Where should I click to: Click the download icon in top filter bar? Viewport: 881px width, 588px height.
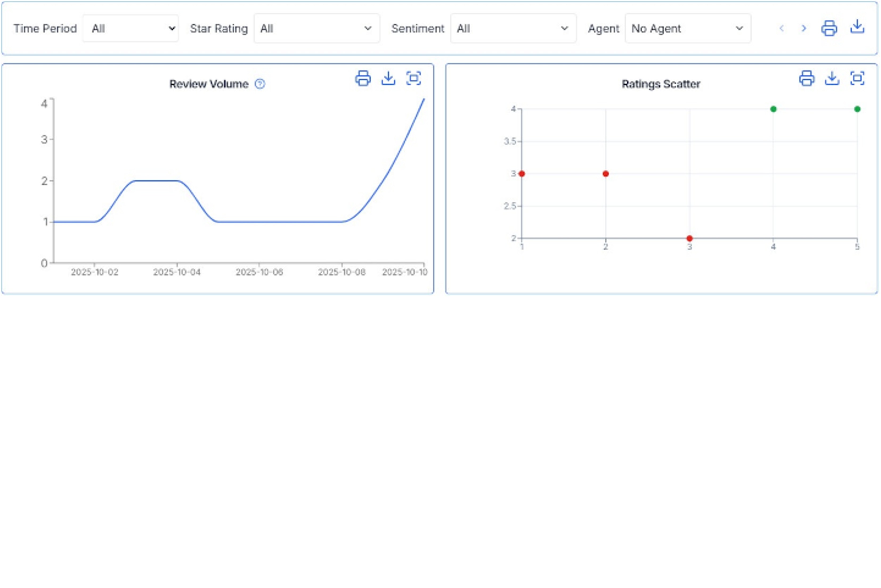coord(857,27)
